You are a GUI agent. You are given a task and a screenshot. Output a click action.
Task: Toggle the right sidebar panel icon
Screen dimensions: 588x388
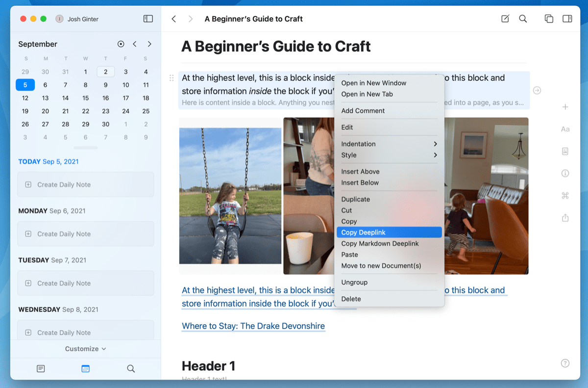567,19
